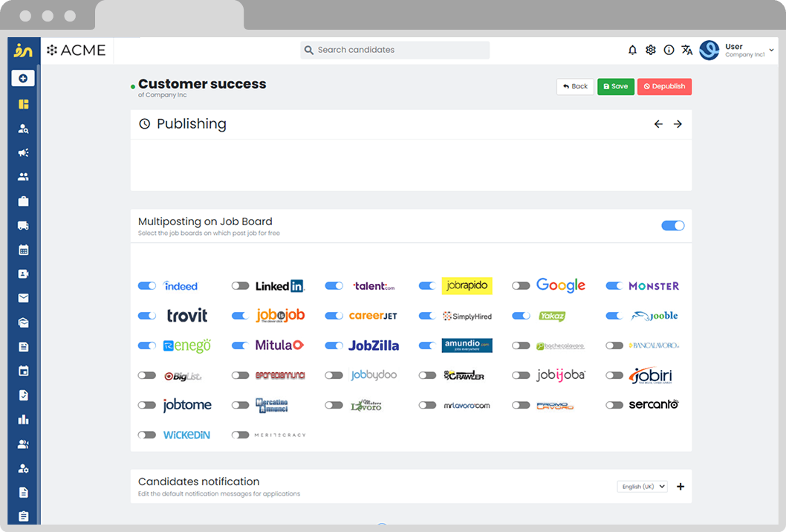The image size is (786, 532).
Task: Click the Publishing section header
Action: 192,124
